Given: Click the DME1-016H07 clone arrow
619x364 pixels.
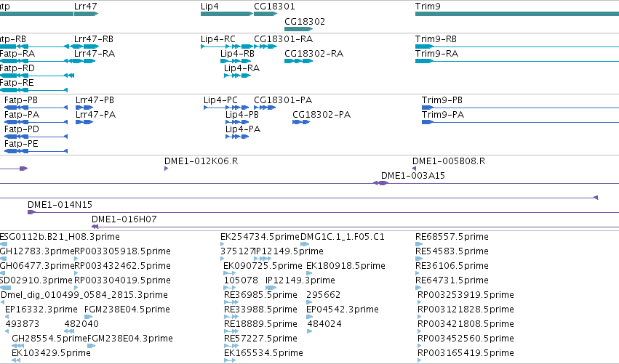Looking at the screenshot, I should 95,227.
